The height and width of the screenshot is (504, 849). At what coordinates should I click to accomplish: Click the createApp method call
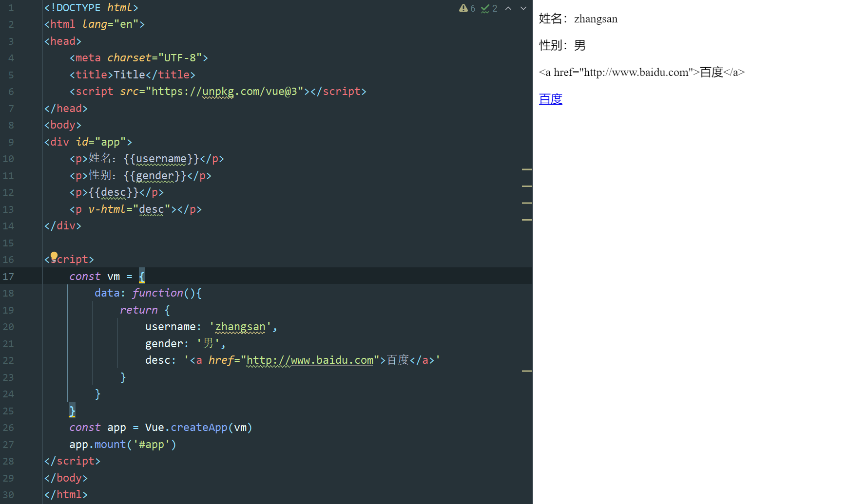[199, 428]
